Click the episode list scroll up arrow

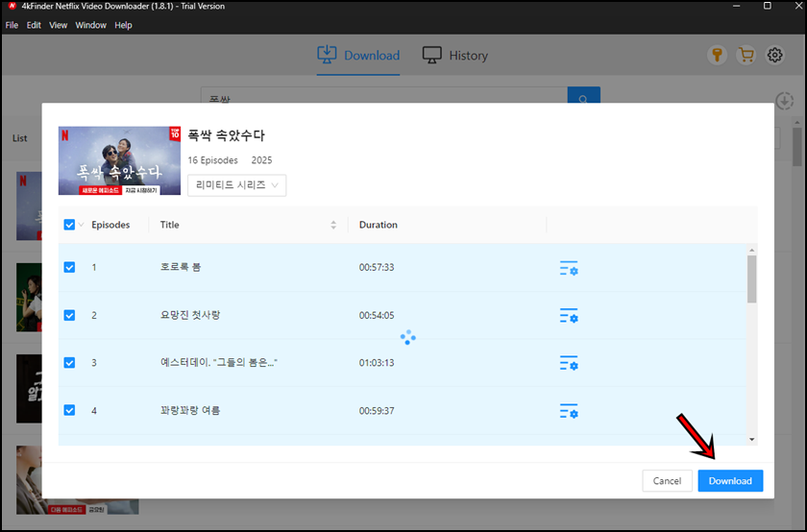tap(752, 250)
